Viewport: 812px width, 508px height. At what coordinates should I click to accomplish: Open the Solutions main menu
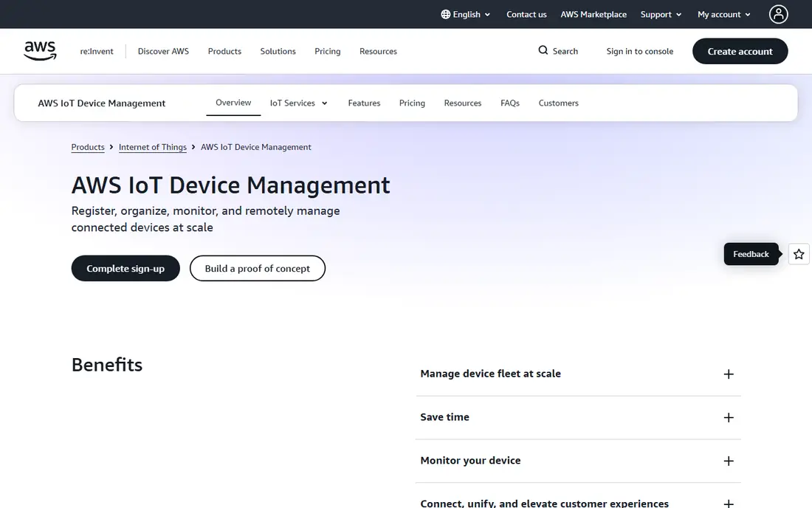tap(278, 51)
